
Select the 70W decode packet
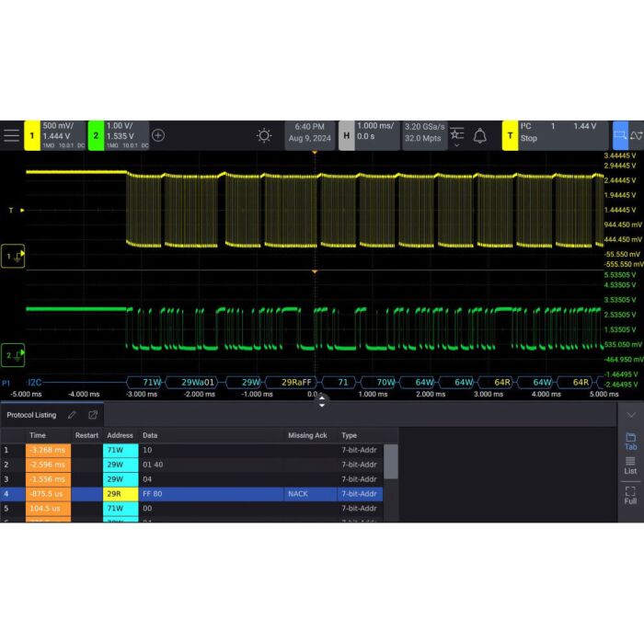[379, 383]
